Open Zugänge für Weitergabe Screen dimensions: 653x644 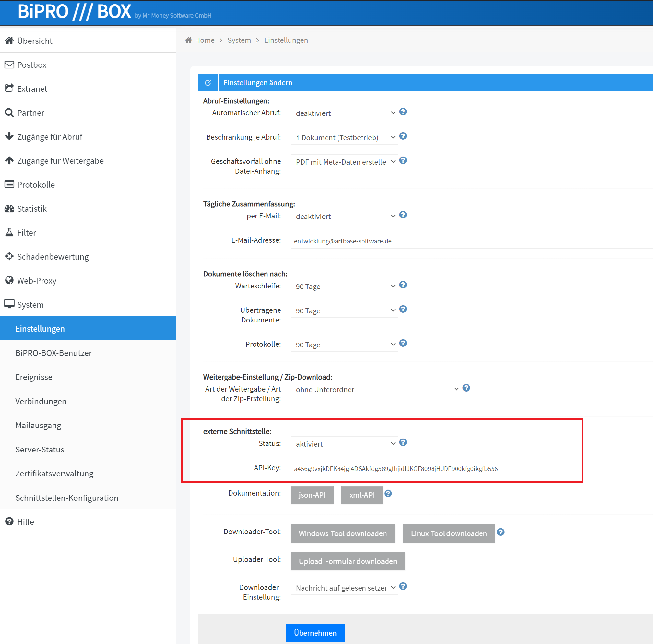[x=88, y=160]
